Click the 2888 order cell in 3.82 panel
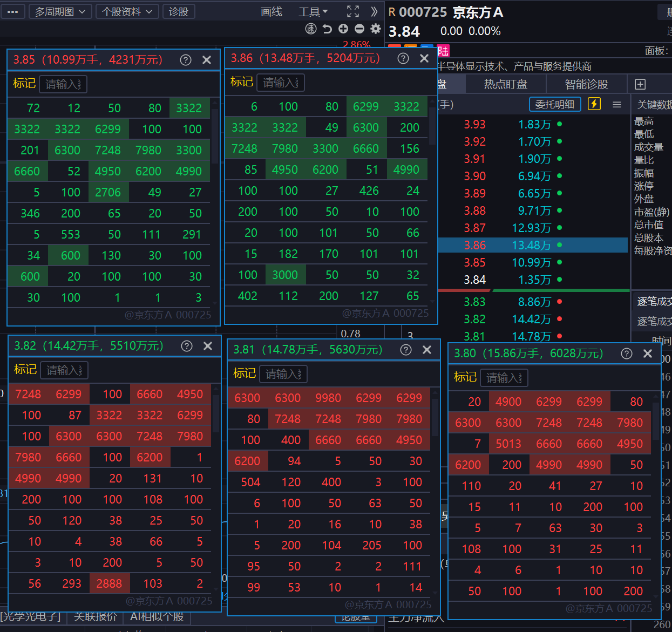 (110, 583)
